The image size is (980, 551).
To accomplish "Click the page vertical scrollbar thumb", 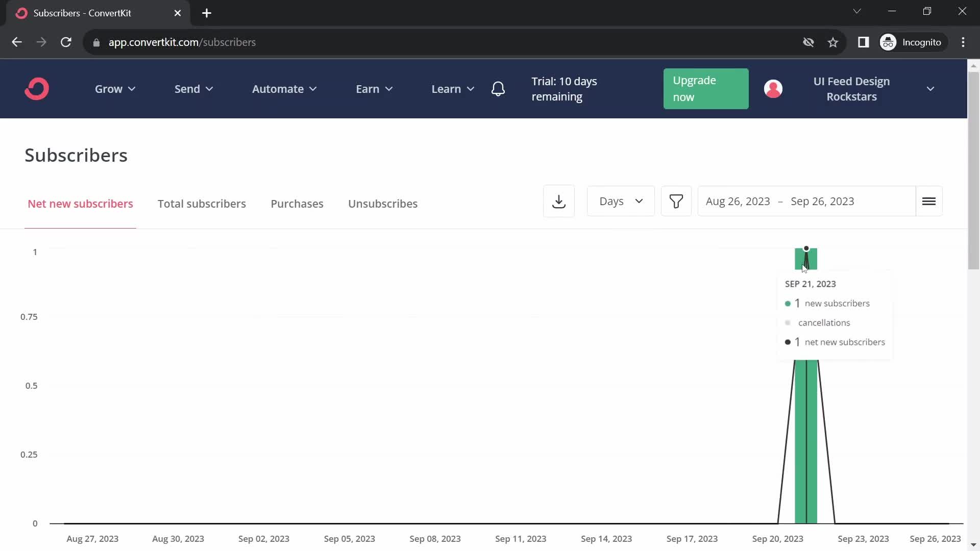I will coord(973,170).
